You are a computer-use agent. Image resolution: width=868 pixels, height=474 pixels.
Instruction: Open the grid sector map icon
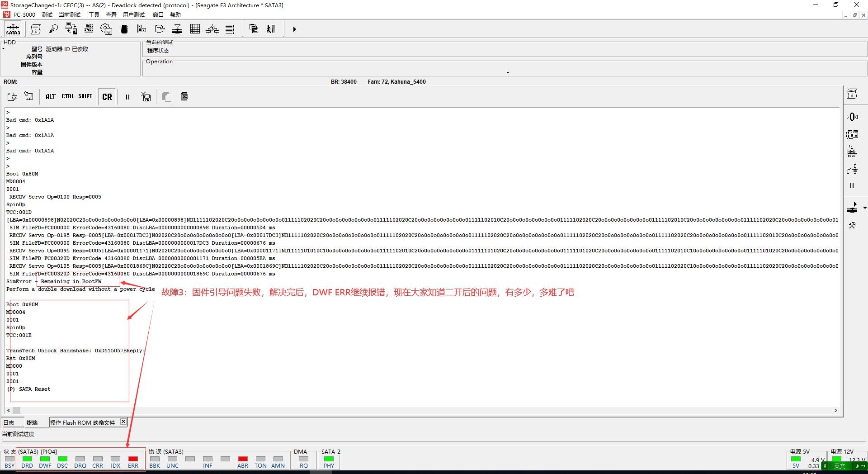pyautogui.click(x=195, y=29)
